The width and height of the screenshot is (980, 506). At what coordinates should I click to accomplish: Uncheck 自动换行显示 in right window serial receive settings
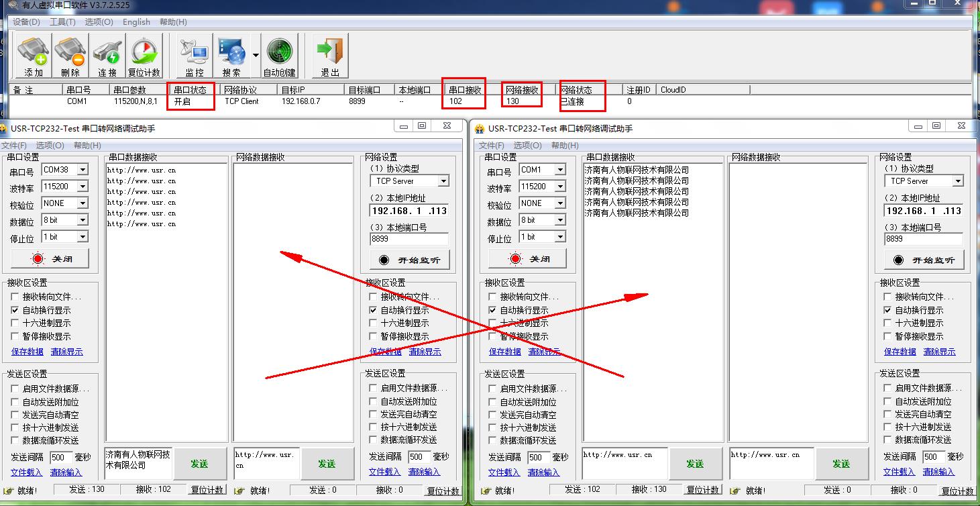[493, 311]
